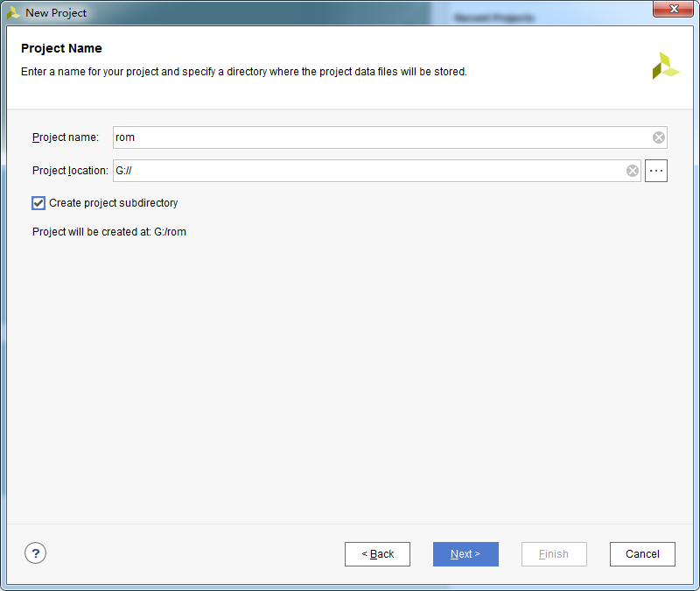
Task: Open the help question mark icon
Action: 35,553
